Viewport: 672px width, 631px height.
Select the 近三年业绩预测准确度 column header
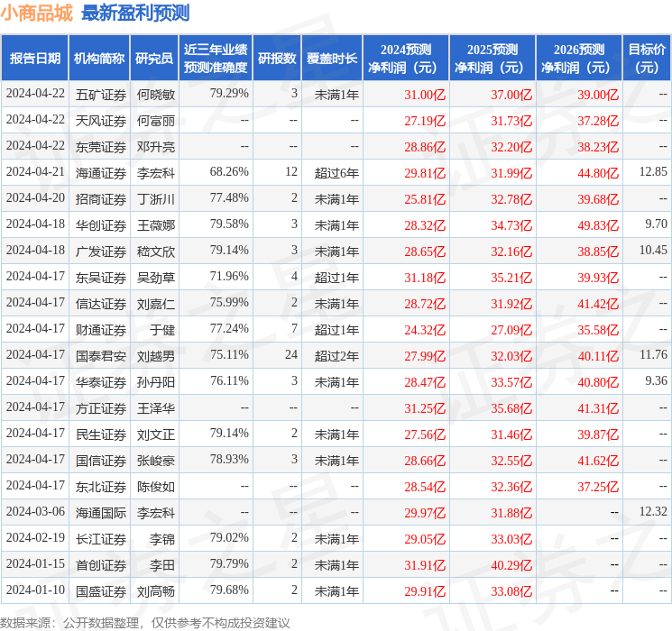[216, 59]
